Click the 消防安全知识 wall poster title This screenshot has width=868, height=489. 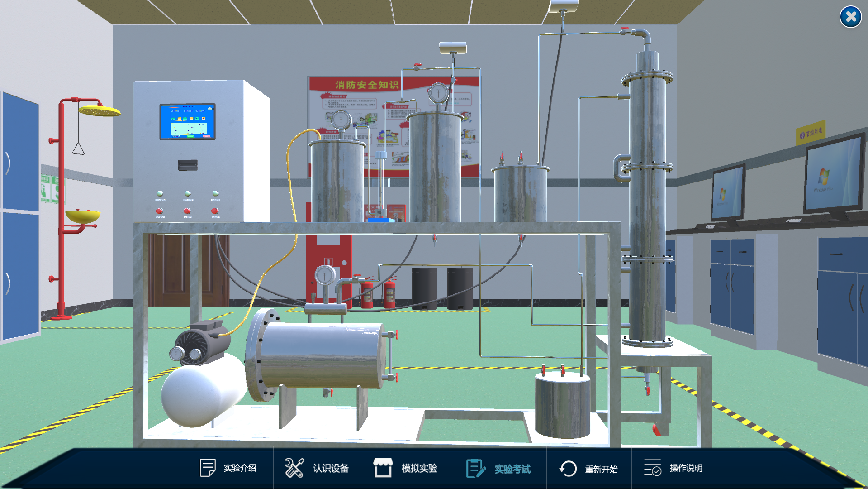coord(367,85)
